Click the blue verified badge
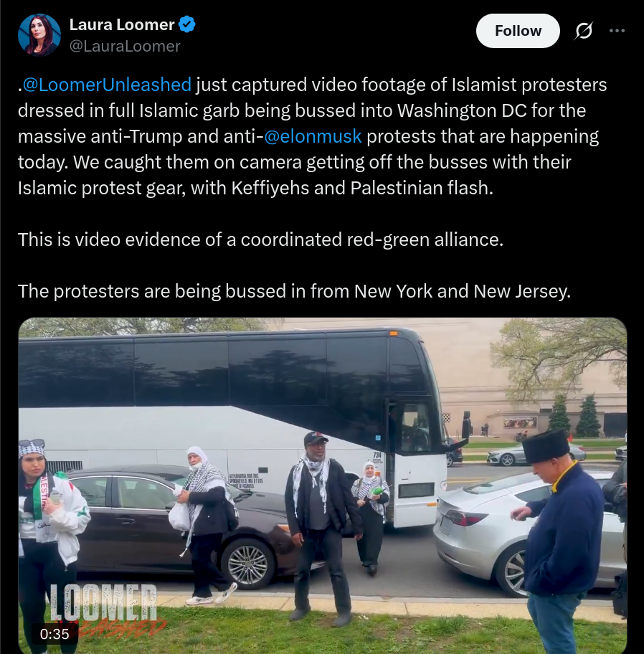The image size is (644, 654). [x=187, y=24]
